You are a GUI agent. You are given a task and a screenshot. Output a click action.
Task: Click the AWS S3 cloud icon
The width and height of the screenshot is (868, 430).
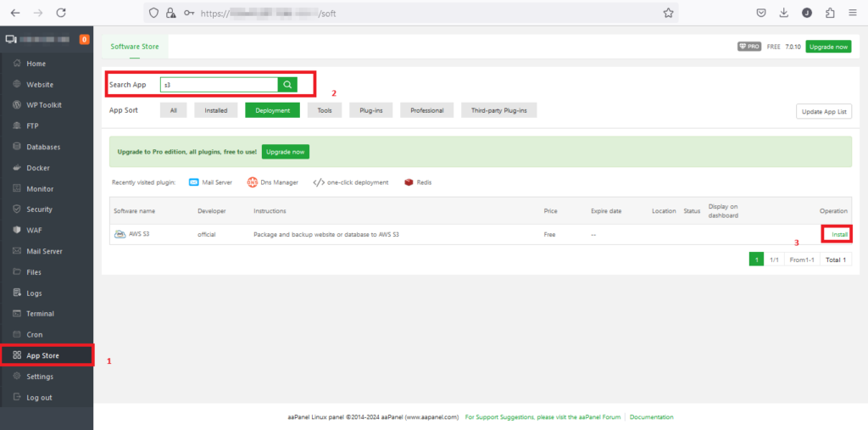[120, 234]
